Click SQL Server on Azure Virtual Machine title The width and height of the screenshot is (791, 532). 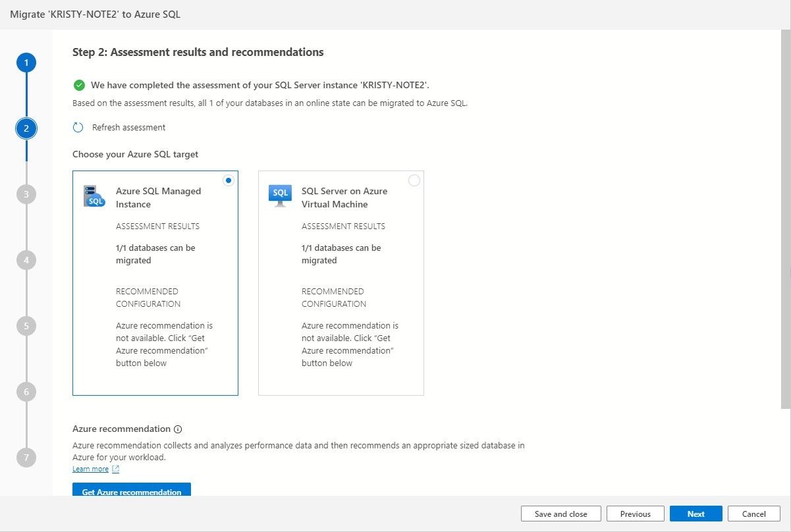pos(344,198)
